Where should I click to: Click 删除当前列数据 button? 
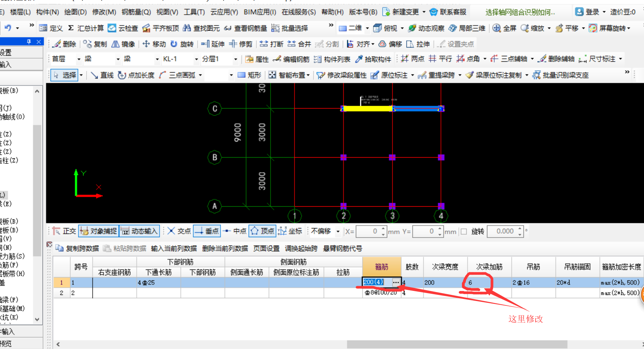[x=225, y=248]
